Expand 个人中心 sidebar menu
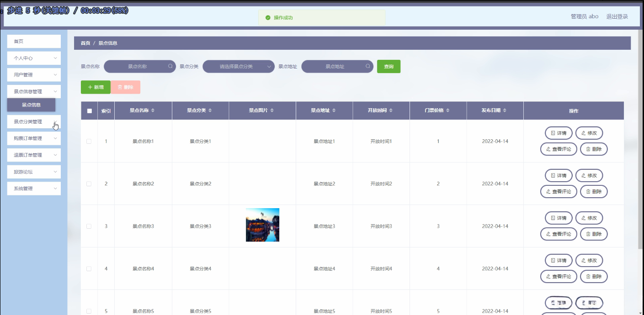 click(x=34, y=58)
